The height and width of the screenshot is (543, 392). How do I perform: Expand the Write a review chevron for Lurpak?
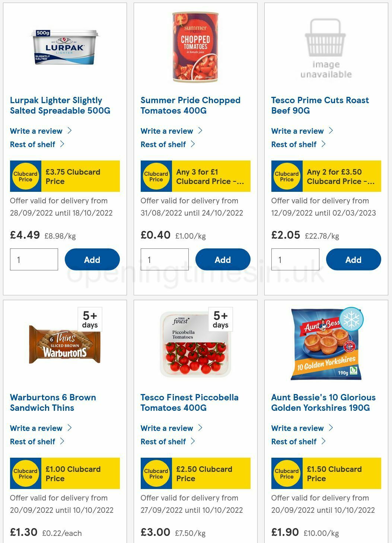point(70,131)
